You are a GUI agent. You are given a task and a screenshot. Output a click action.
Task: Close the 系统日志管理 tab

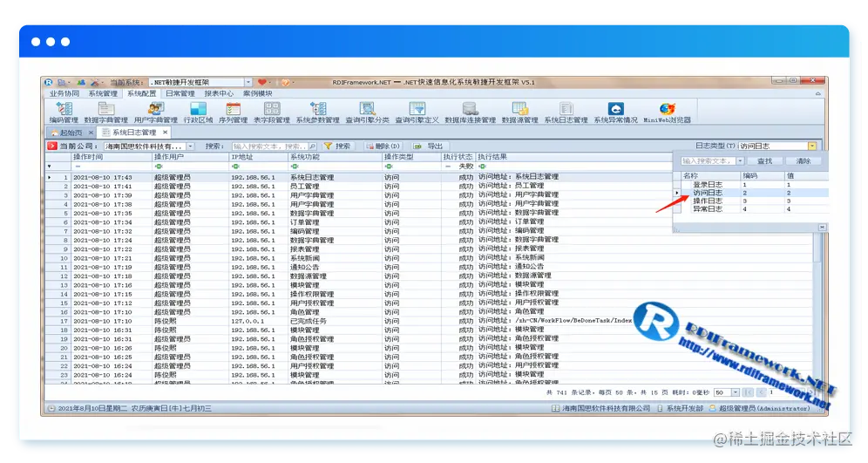click(x=165, y=133)
